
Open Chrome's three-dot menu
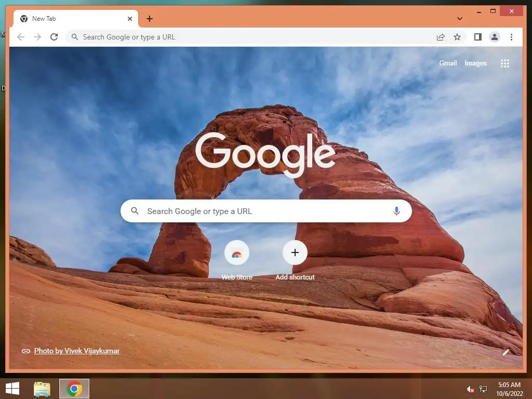pyautogui.click(x=511, y=37)
